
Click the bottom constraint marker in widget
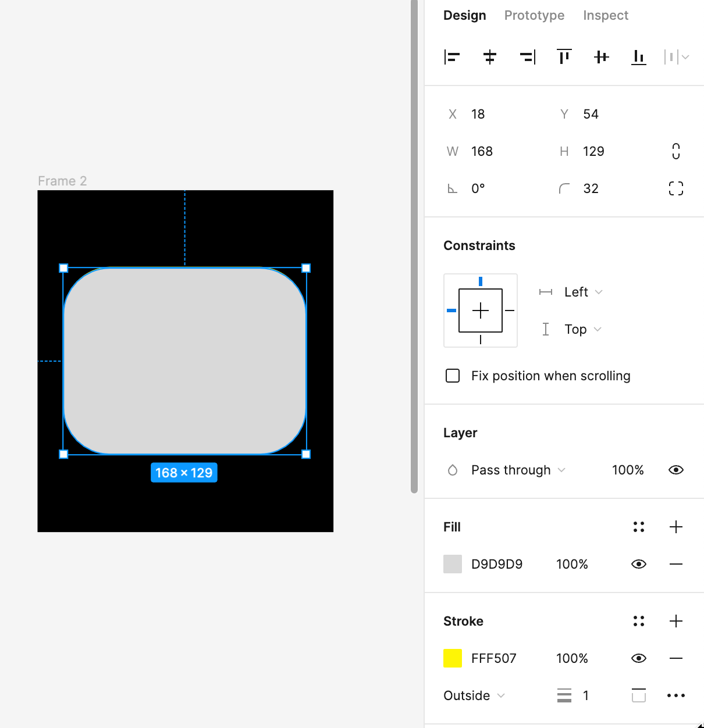pos(481,340)
